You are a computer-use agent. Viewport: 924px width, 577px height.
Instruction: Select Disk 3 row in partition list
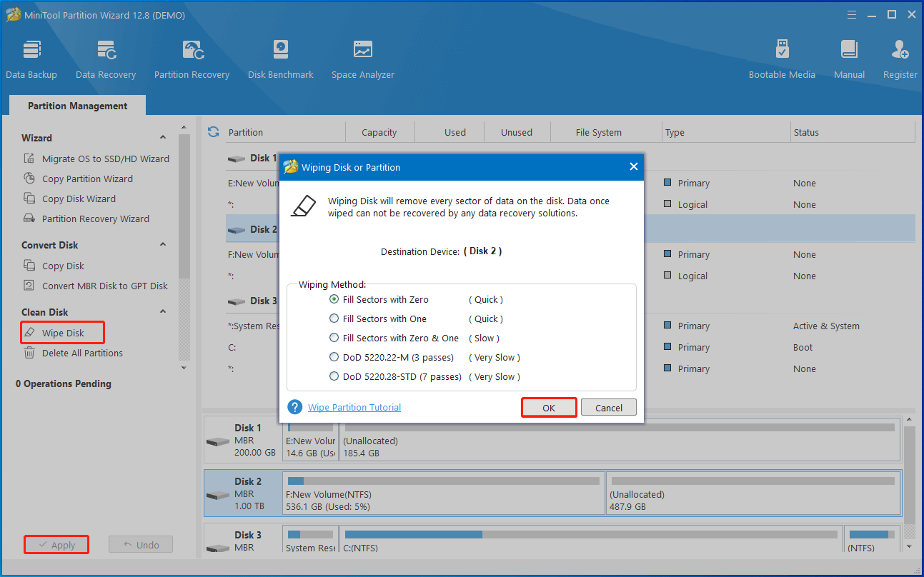point(570,301)
